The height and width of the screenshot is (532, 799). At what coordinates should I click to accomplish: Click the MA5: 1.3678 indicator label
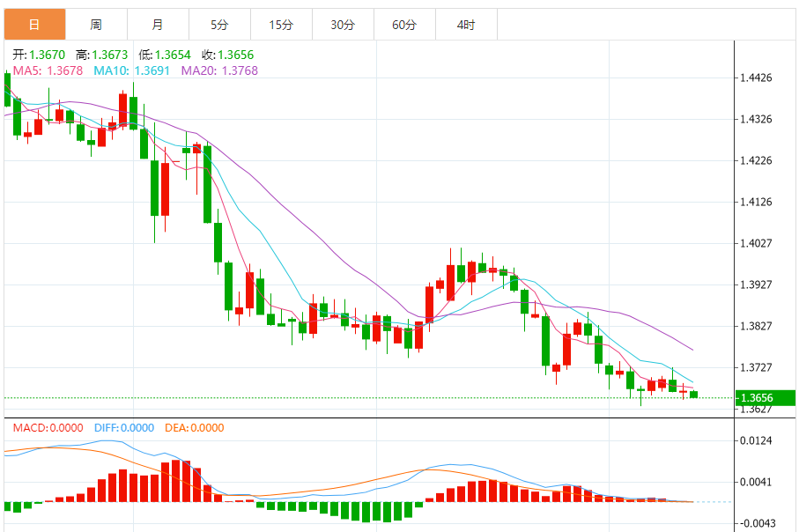(48, 70)
